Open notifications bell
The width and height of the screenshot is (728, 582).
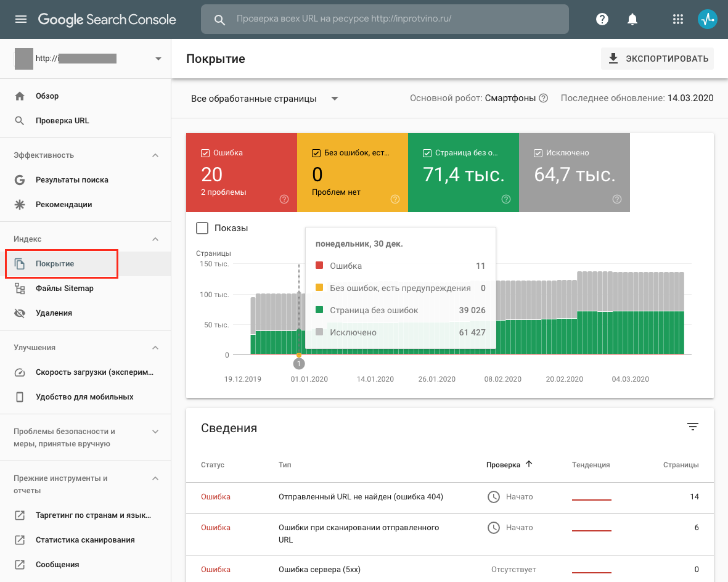pos(632,19)
